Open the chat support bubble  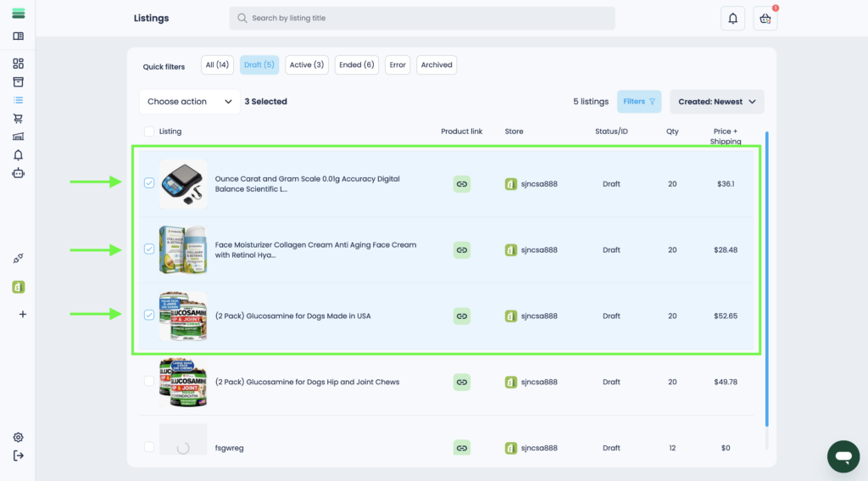[843, 456]
